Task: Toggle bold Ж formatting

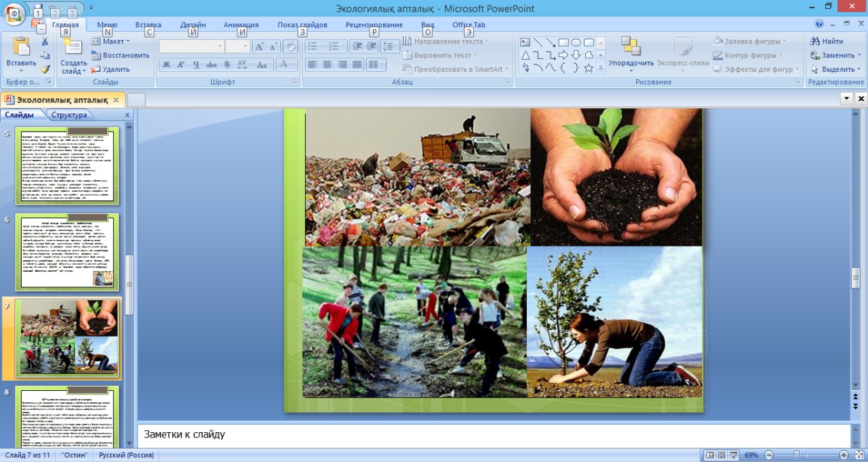Action: pyautogui.click(x=166, y=65)
